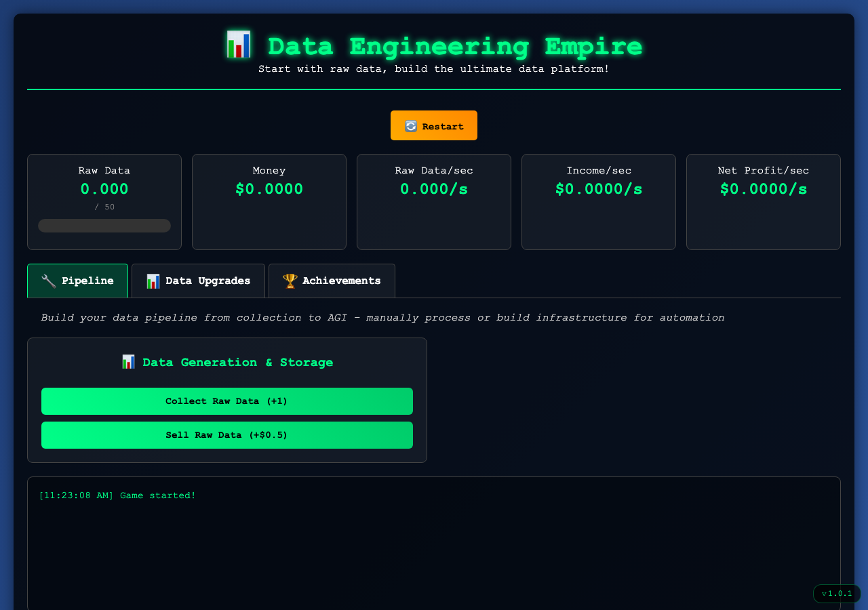Click the Money stat card
Image resolution: width=868 pixels, height=610 pixels.
pos(269,201)
